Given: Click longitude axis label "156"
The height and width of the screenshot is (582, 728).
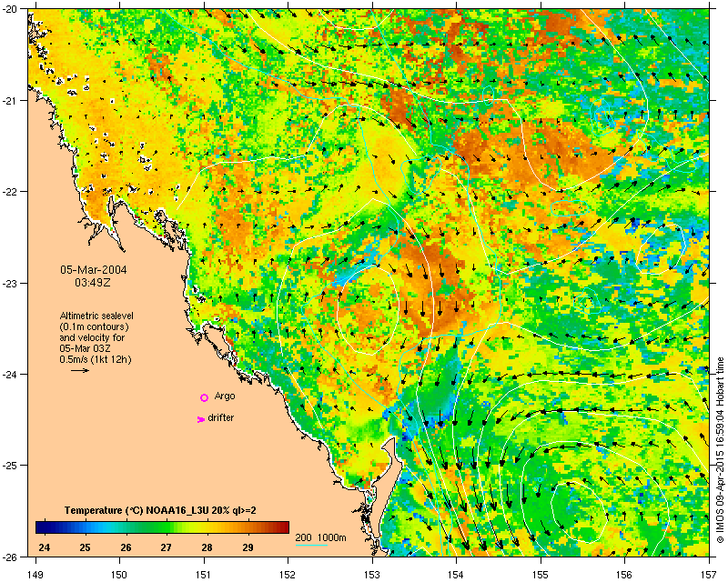Looking at the screenshot, I should point(625,574).
